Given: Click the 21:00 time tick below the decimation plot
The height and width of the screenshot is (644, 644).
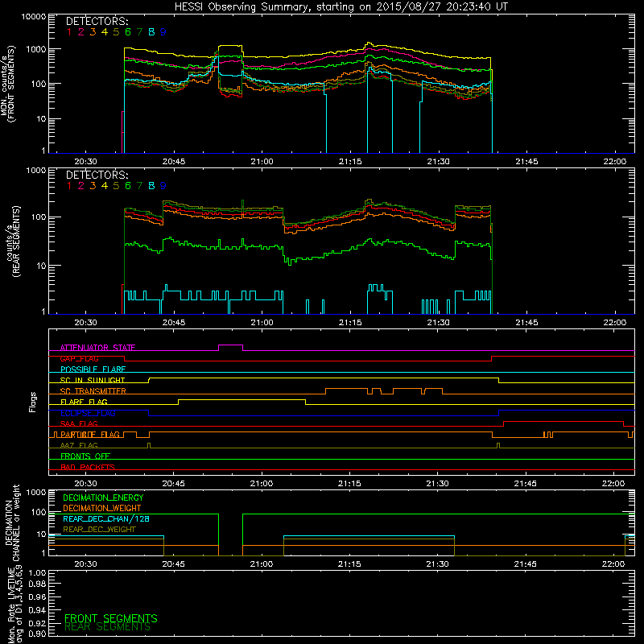Looking at the screenshot, I should [262, 564].
